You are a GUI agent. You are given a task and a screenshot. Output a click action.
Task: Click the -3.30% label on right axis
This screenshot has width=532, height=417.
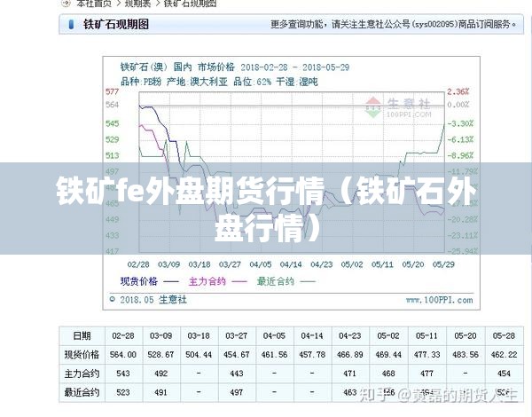(x=460, y=123)
